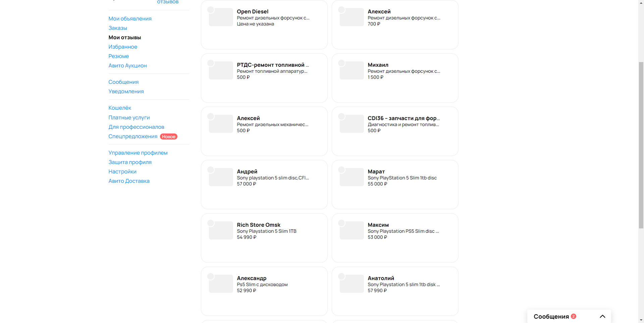
Task: Click description Sony Playstation PS5 Slim disc
Action: click(x=403, y=231)
